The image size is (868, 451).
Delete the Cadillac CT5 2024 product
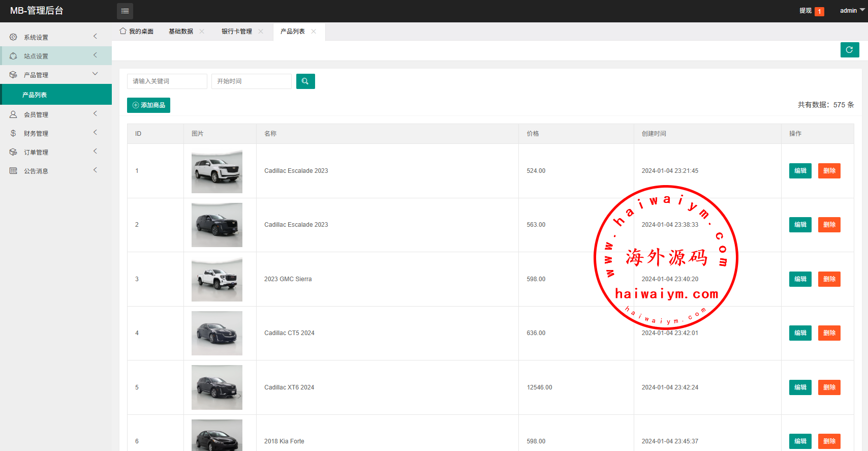[x=829, y=333]
